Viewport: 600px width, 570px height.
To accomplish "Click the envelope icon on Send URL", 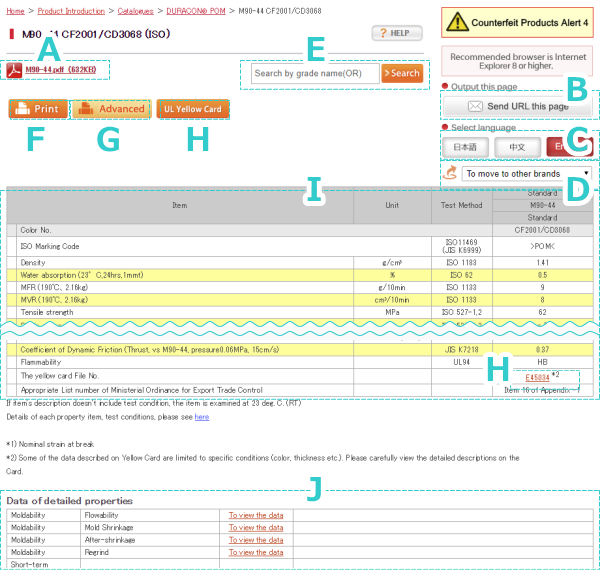I will [475, 106].
